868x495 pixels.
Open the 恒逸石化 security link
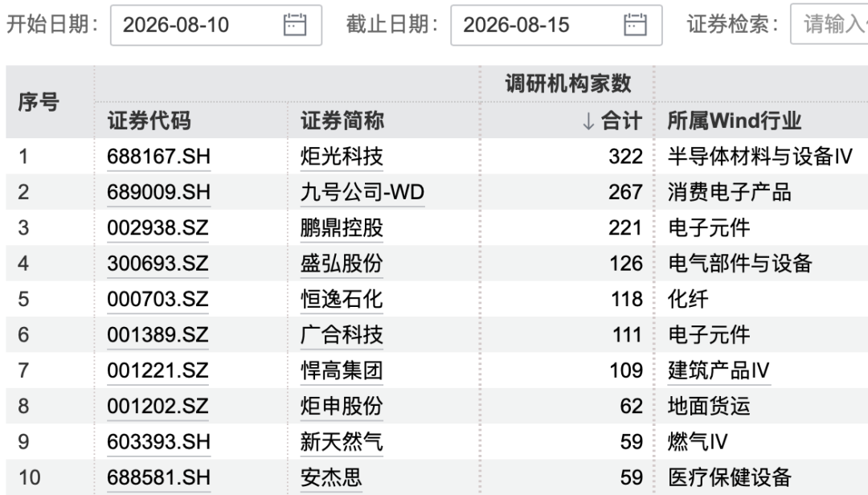point(342,300)
